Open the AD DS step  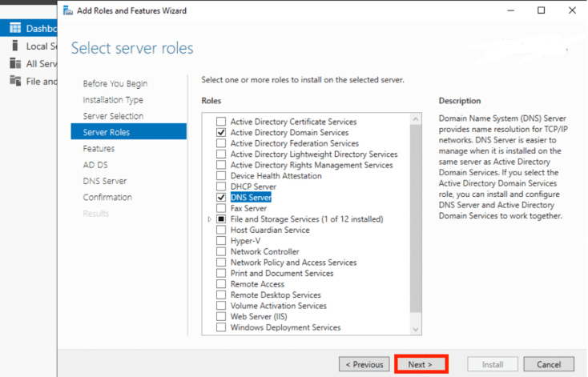[95, 165]
